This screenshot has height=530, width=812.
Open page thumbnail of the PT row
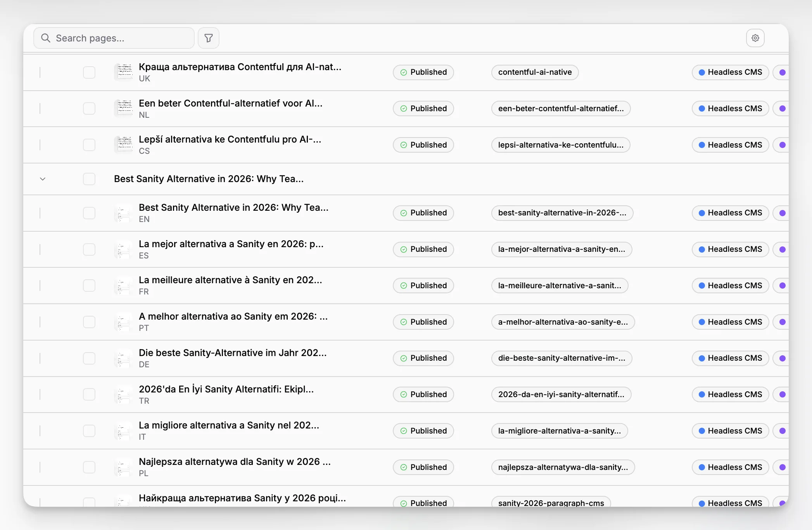coord(124,322)
